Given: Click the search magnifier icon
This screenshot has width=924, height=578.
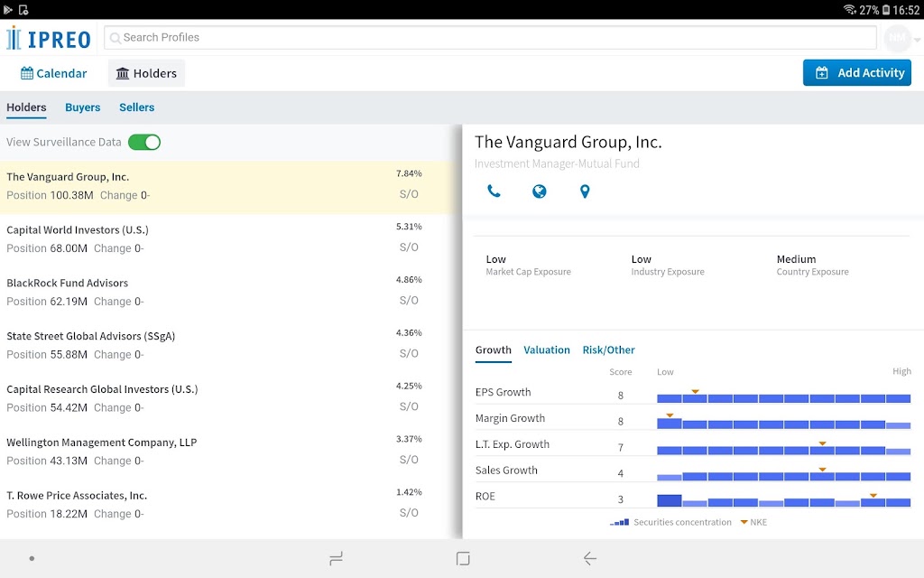Looking at the screenshot, I should [115, 38].
